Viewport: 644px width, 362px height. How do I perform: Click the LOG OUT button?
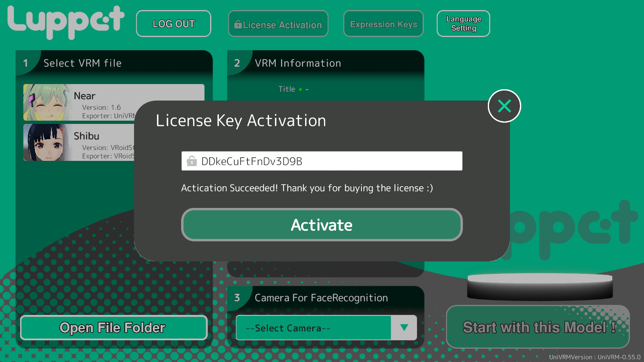[x=173, y=24]
